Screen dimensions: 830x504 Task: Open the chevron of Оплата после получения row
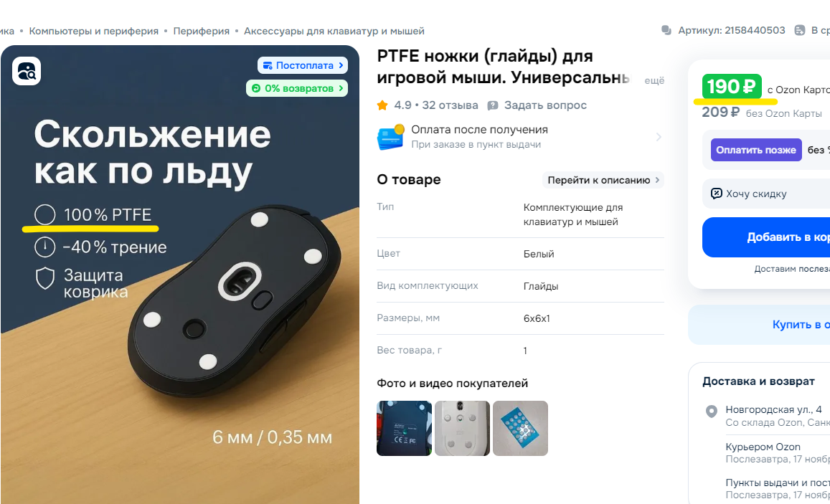(659, 137)
